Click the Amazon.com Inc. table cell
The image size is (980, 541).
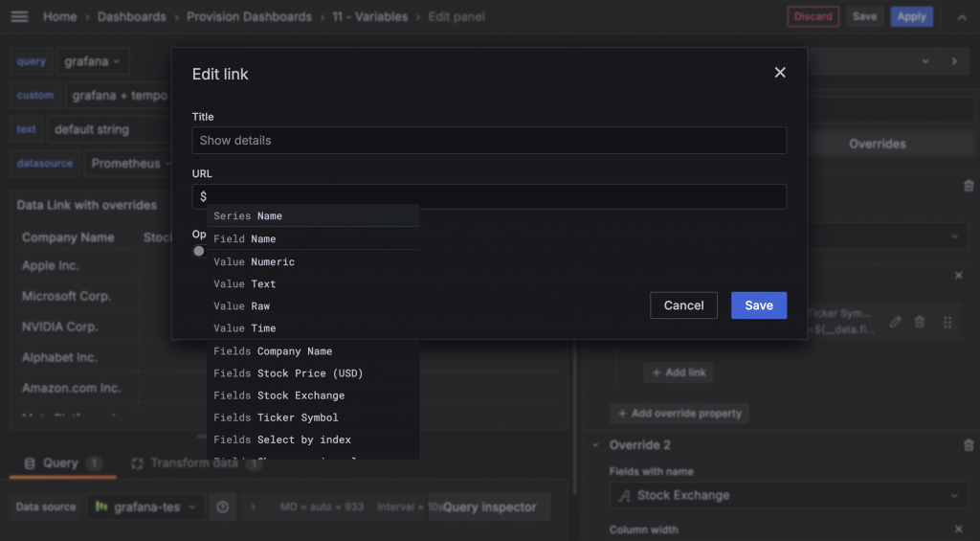pyautogui.click(x=71, y=389)
